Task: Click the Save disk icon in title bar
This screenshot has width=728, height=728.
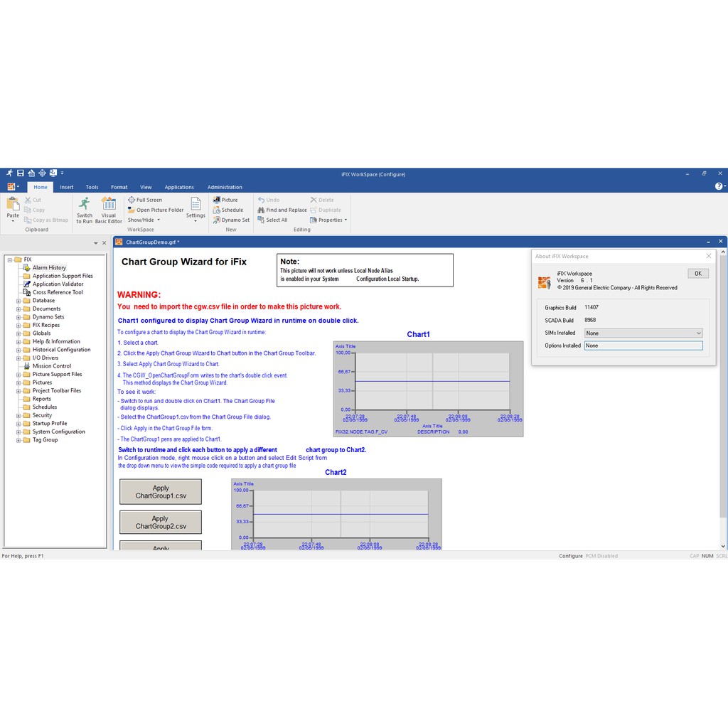Action: 21,173
